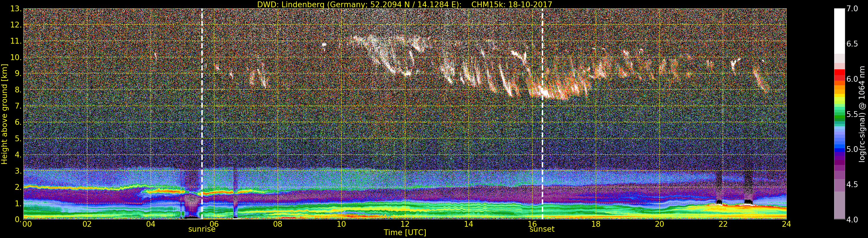Click the height axis tick label '6.'

(18, 122)
